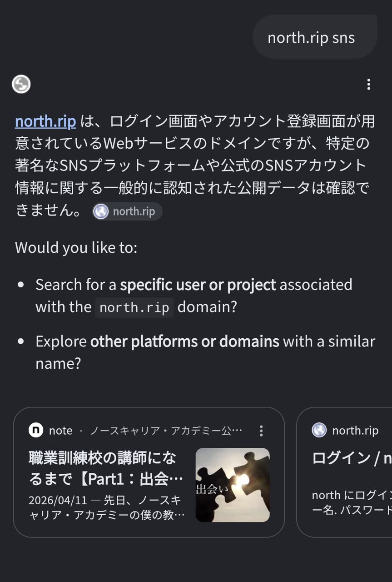Open the article titled 職業訓練校の講師になるまで
The width and height of the screenshot is (392, 582).
tap(107, 468)
